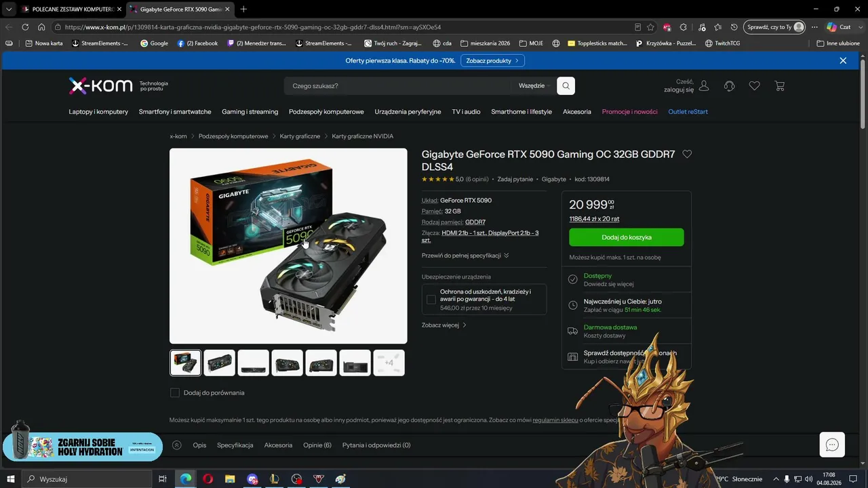Expand 'Zobacz więcej' under insurance
This screenshot has height=488, width=868.
[x=444, y=325]
